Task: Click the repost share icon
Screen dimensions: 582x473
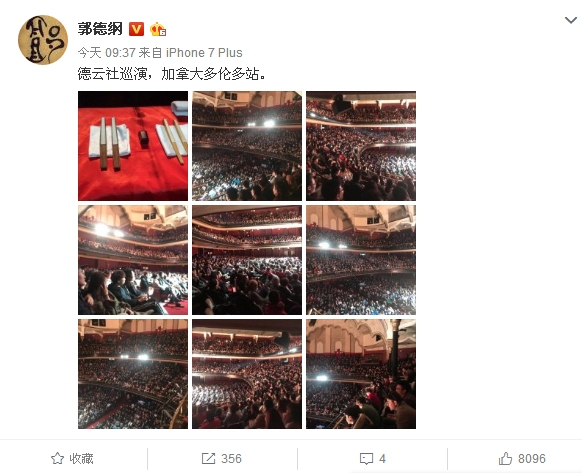Action: [x=208, y=459]
